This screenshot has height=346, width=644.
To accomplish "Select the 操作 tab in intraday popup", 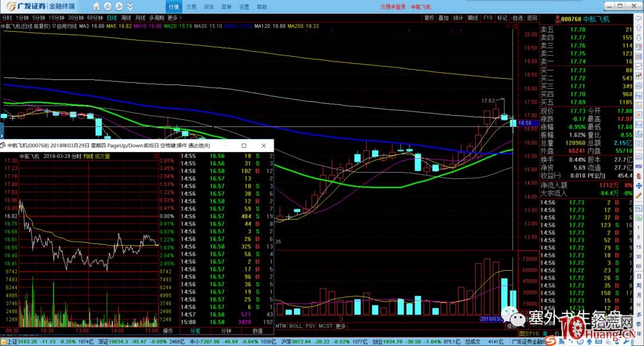I will tap(168, 331).
